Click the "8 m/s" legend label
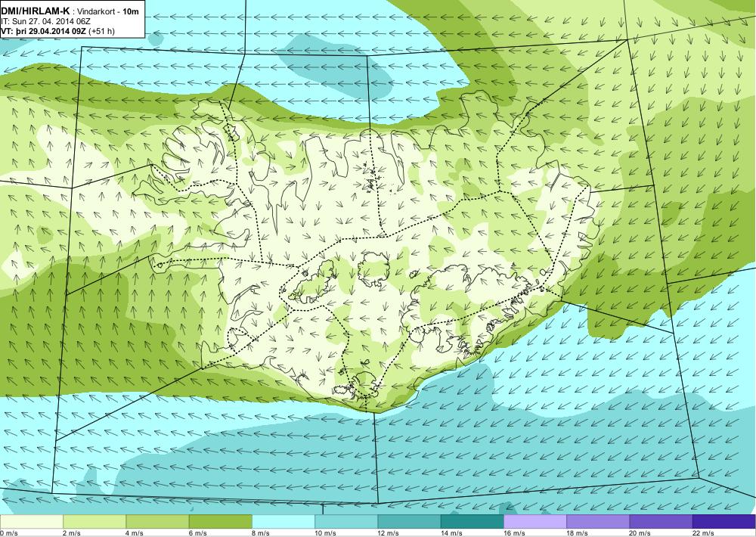 (261, 533)
